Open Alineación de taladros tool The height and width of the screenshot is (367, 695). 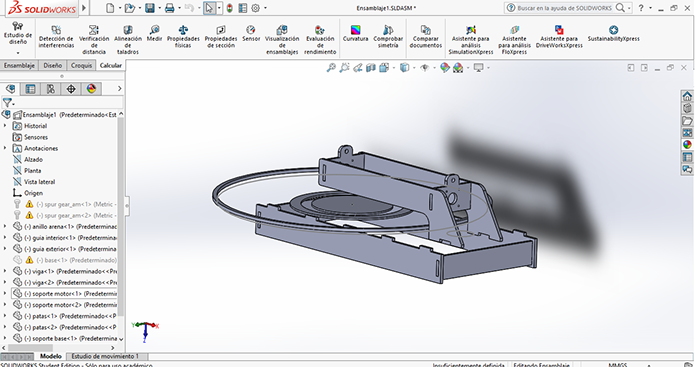[128, 39]
